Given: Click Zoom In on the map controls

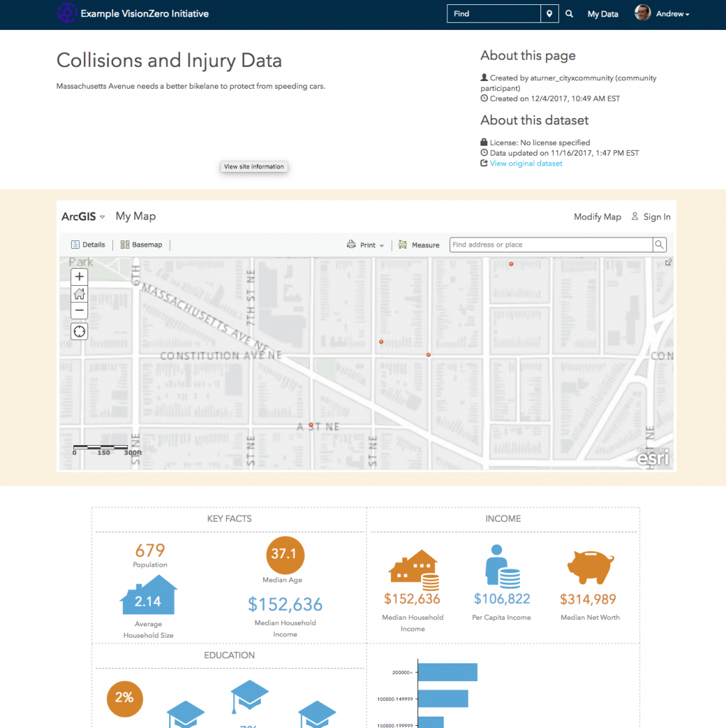Looking at the screenshot, I should (x=79, y=277).
